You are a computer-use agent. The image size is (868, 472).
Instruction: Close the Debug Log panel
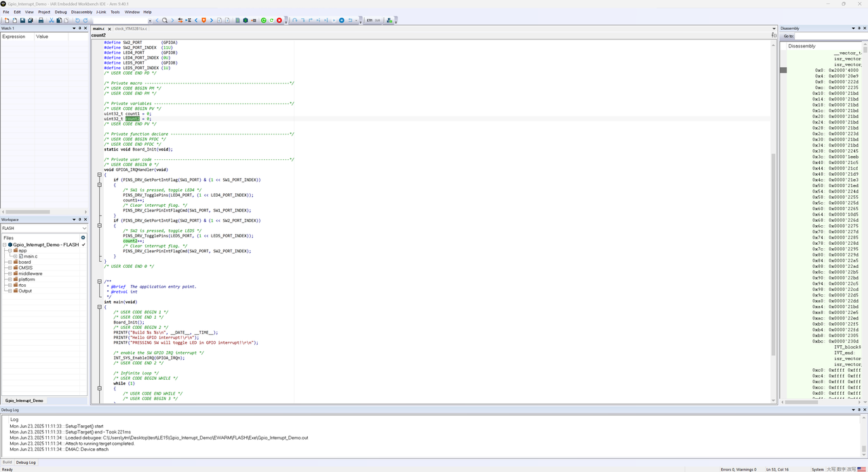point(865,410)
